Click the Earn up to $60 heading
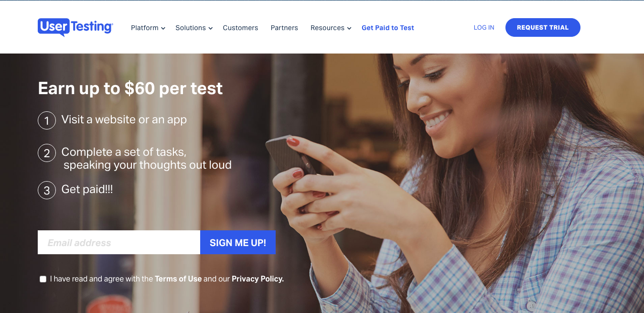The height and width of the screenshot is (313, 644). click(x=130, y=88)
